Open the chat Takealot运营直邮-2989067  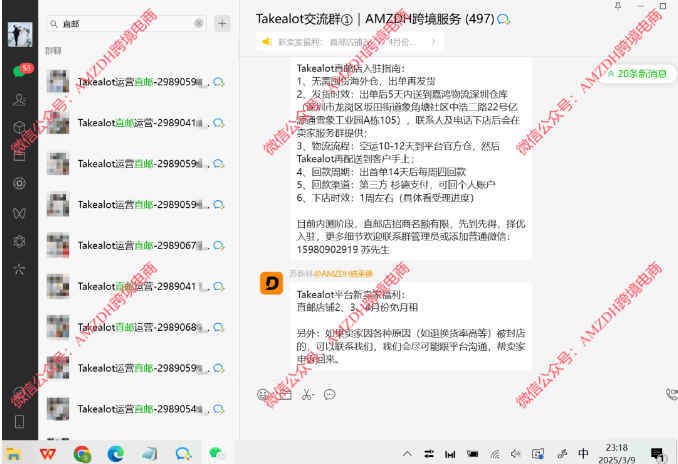pyautogui.click(x=138, y=245)
